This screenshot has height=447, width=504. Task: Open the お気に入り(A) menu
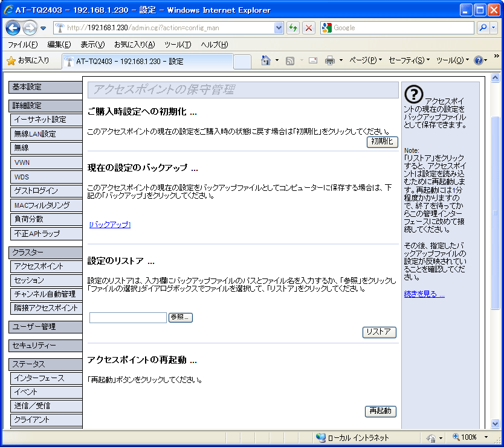tap(135, 45)
